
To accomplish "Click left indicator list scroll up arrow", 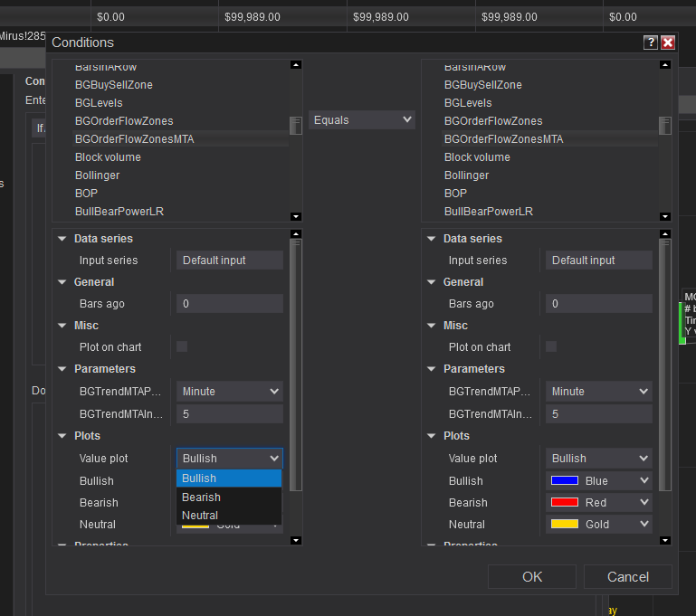I will pyautogui.click(x=296, y=65).
